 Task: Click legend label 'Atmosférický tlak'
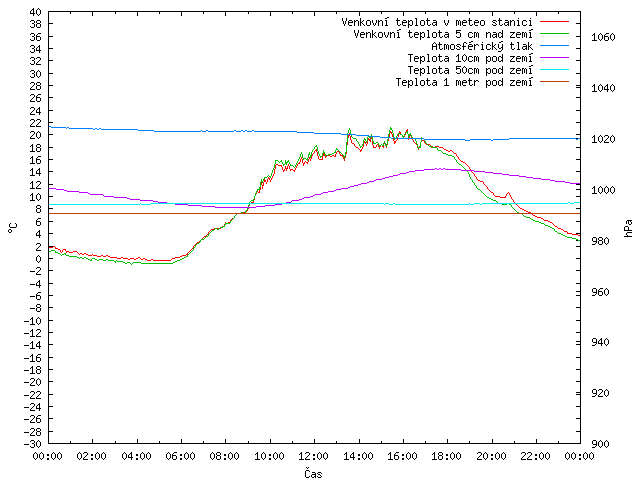coord(482,46)
